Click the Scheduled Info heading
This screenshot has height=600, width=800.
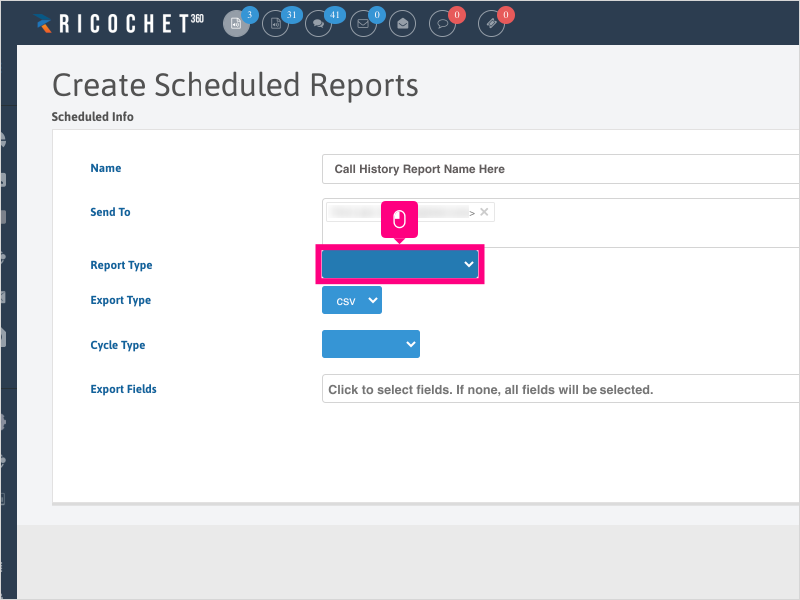92,117
